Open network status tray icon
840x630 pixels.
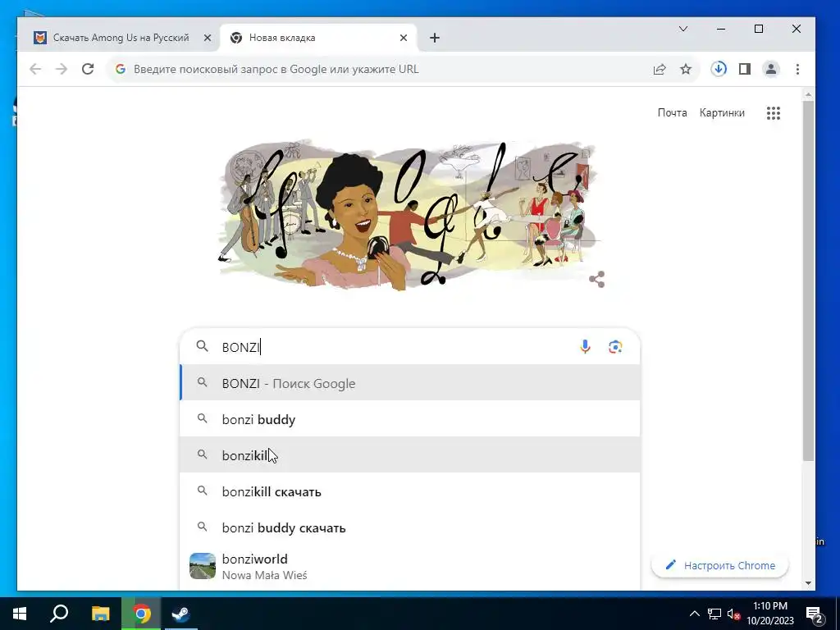pos(714,614)
